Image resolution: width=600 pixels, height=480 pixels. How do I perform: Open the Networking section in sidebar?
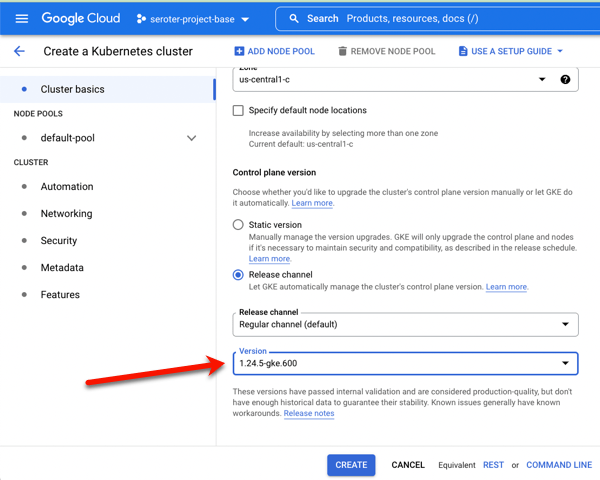(x=66, y=214)
